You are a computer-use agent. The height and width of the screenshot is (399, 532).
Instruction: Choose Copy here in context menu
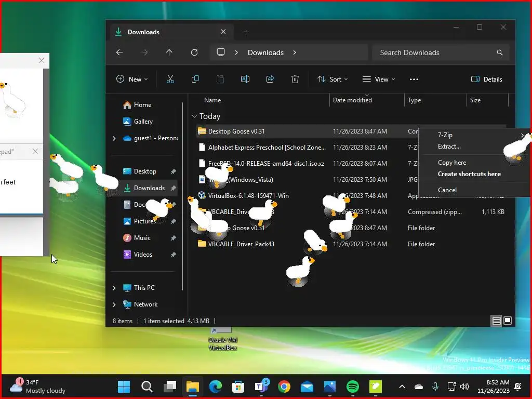(x=474, y=163)
